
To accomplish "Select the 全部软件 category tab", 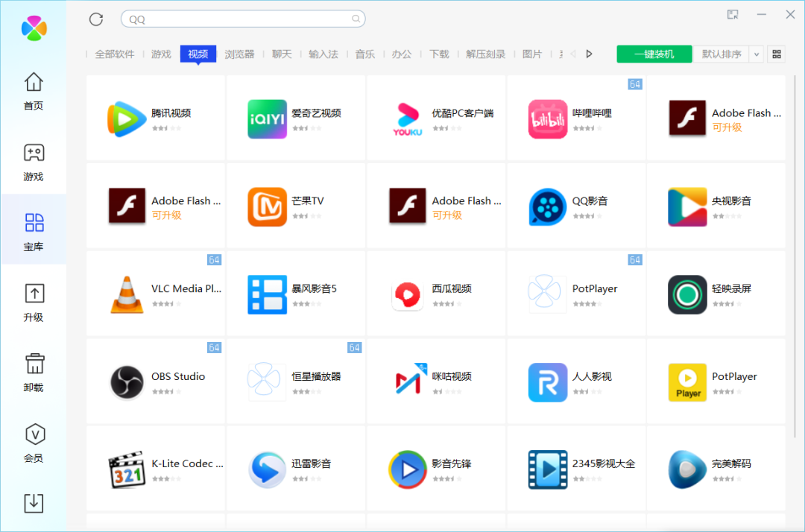I will [115, 54].
